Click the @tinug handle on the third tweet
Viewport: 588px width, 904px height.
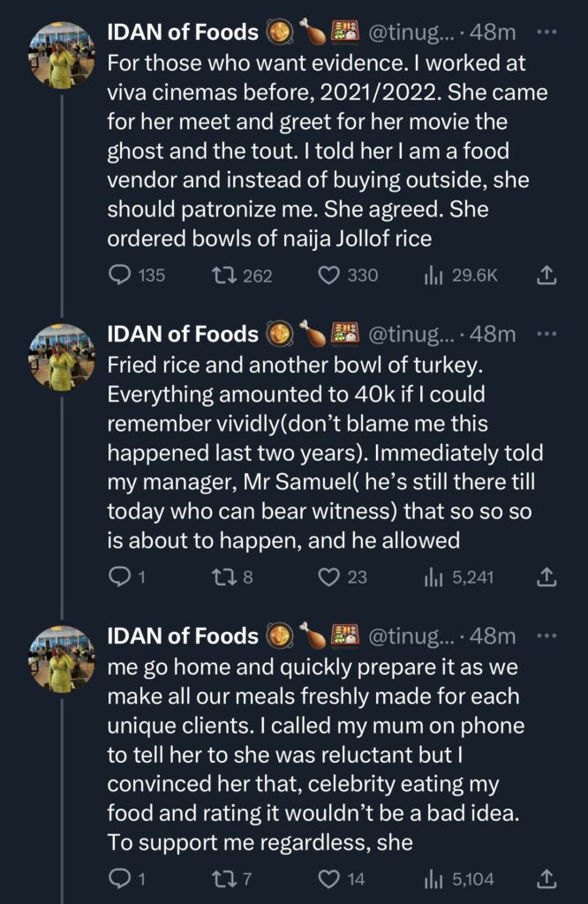point(412,636)
